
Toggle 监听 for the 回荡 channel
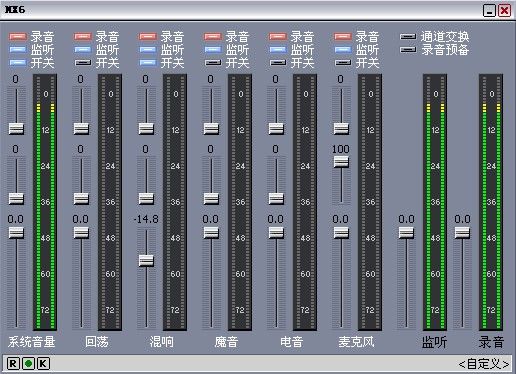83,50
